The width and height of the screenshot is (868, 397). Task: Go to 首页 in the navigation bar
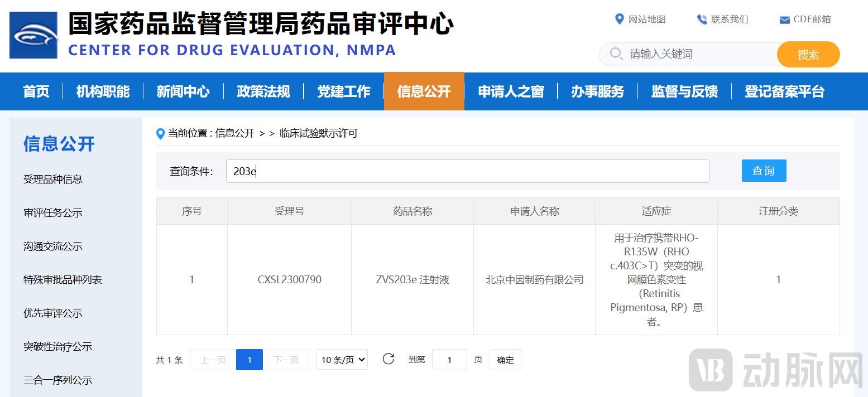point(35,91)
